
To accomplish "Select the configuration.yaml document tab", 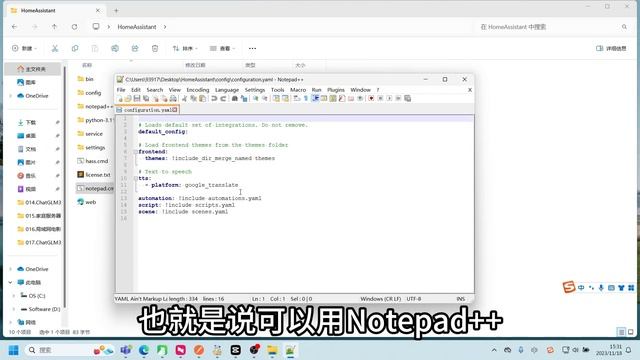I will click(147, 110).
